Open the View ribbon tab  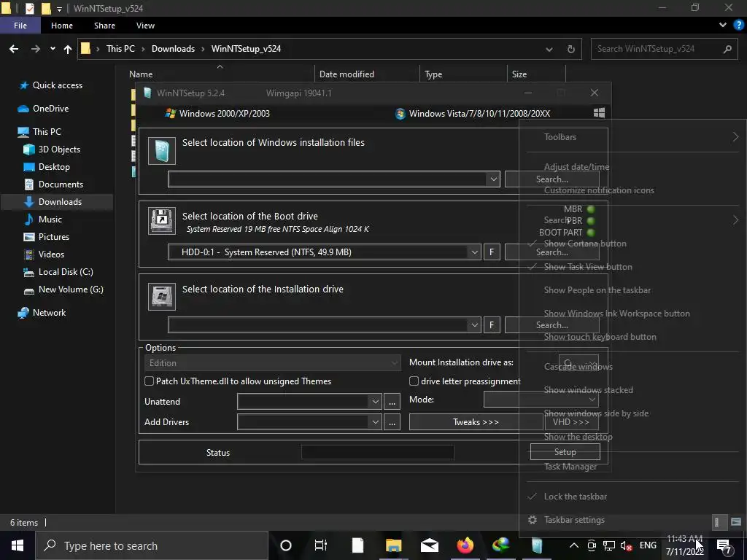point(145,26)
